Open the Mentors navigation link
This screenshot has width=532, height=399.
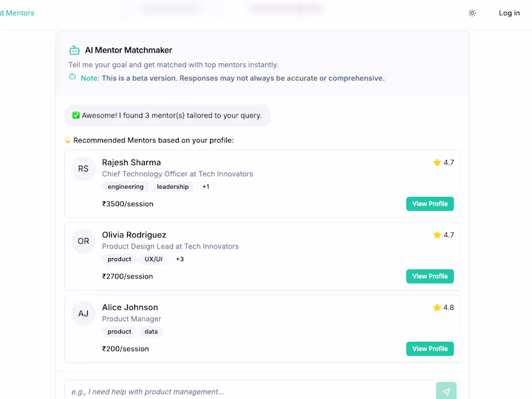click(x=17, y=13)
